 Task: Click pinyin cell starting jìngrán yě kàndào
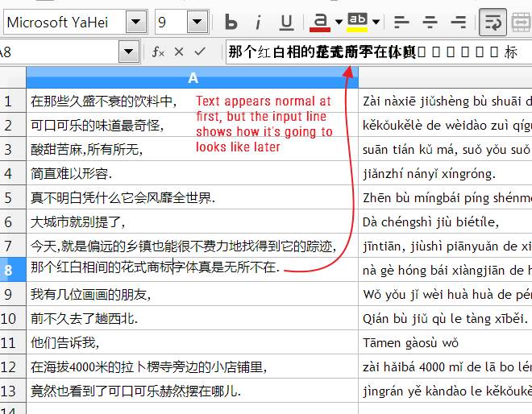445,391
